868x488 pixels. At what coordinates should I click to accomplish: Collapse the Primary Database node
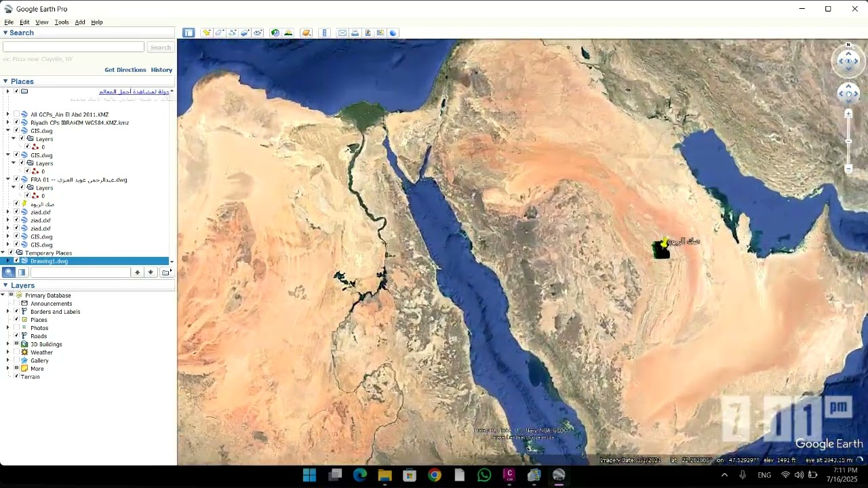[3, 296]
